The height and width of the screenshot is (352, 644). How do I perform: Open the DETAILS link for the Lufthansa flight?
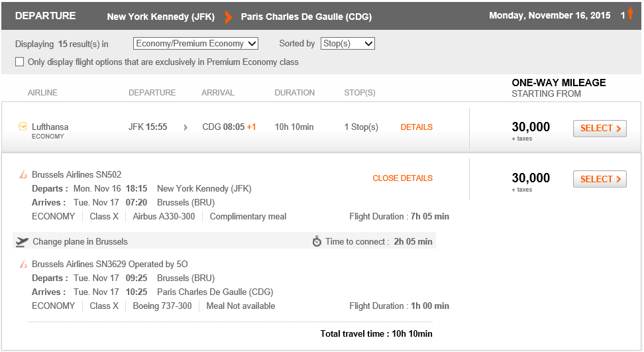(417, 127)
